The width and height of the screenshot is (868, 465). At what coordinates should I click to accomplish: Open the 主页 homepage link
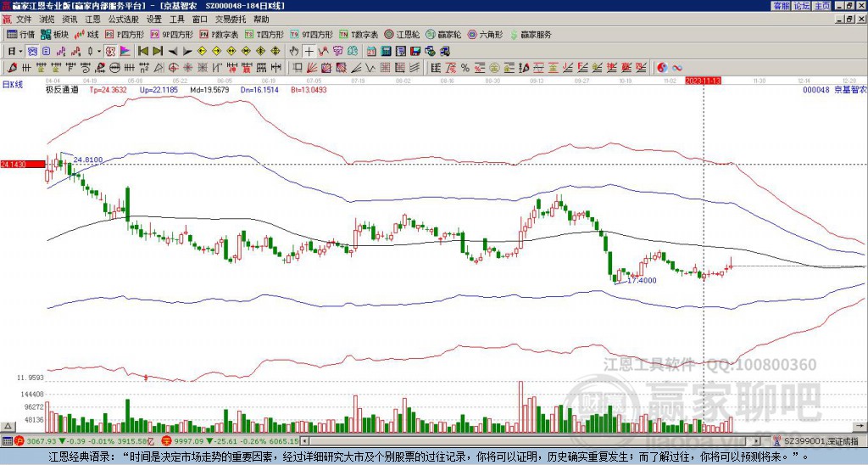coord(822,6)
